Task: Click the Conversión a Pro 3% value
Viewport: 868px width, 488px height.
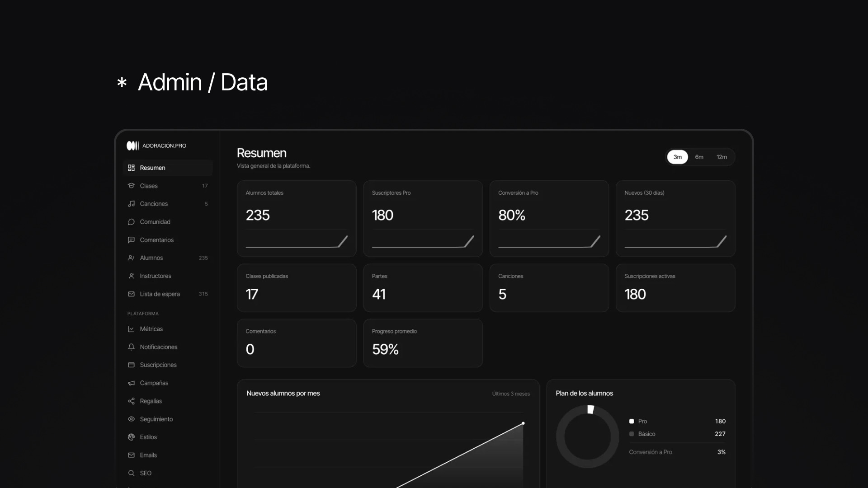Action: (722, 452)
